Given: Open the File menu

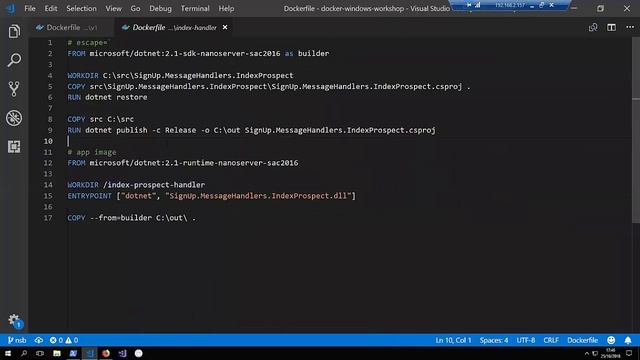Looking at the screenshot, I should click(x=30, y=8).
